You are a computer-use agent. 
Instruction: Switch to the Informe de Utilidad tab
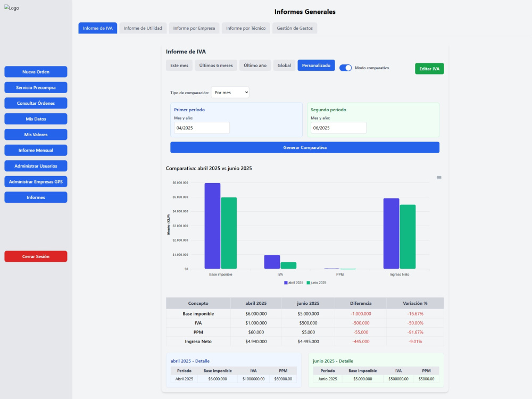coord(143,28)
